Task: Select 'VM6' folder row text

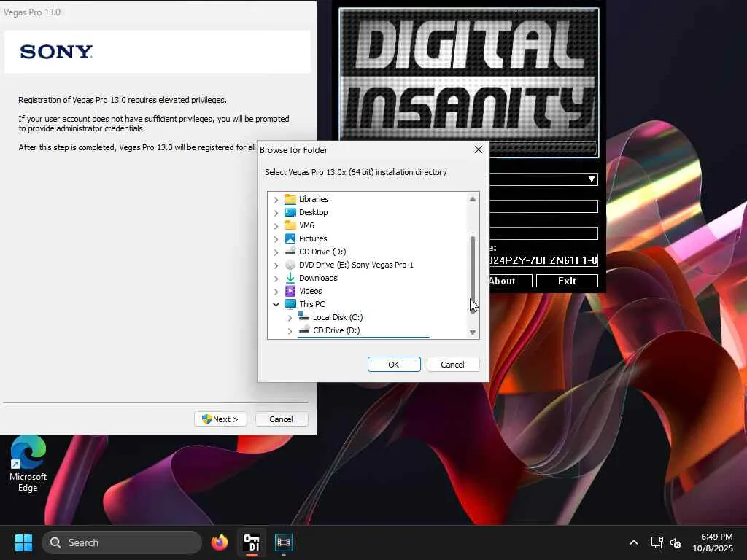Action: tap(306, 225)
